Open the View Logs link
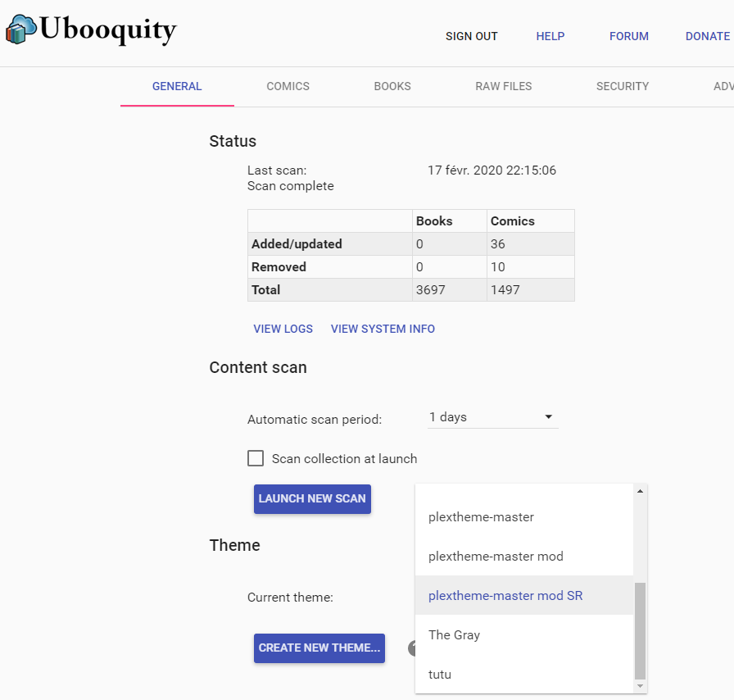The width and height of the screenshot is (734, 700). (283, 329)
